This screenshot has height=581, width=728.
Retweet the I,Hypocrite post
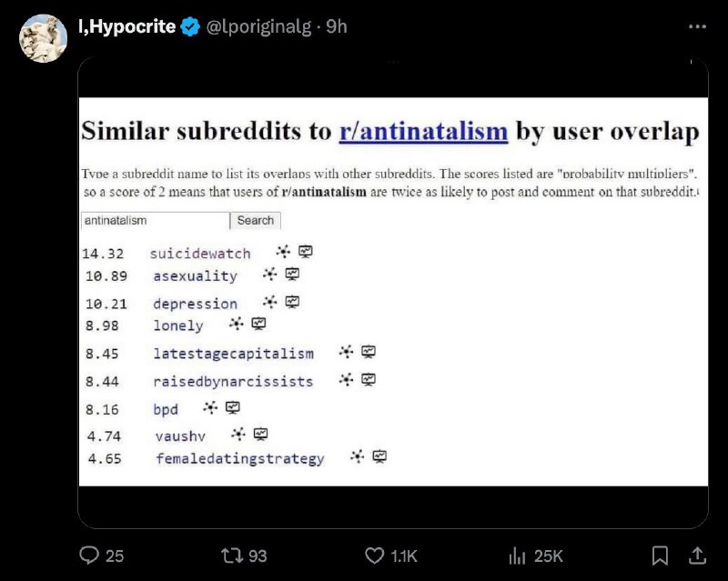(230, 556)
